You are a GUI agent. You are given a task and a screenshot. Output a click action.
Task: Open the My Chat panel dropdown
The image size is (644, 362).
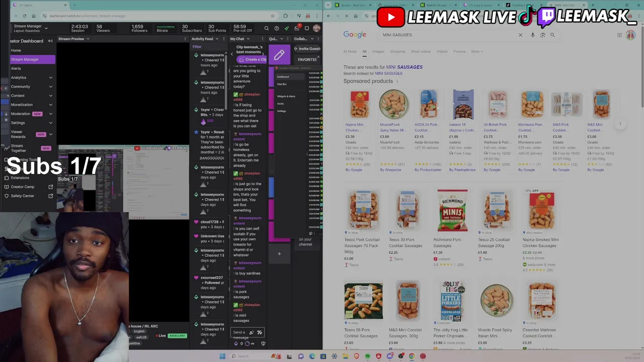(248, 39)
